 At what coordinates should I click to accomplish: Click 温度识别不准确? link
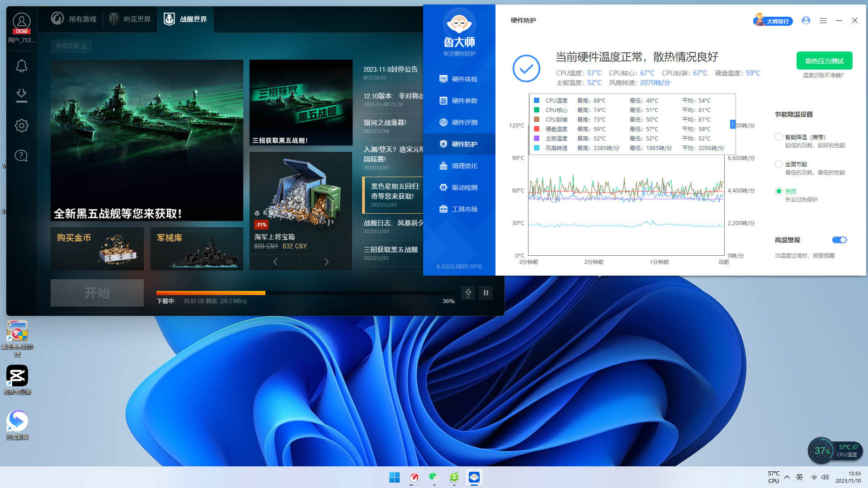point(823,75)
